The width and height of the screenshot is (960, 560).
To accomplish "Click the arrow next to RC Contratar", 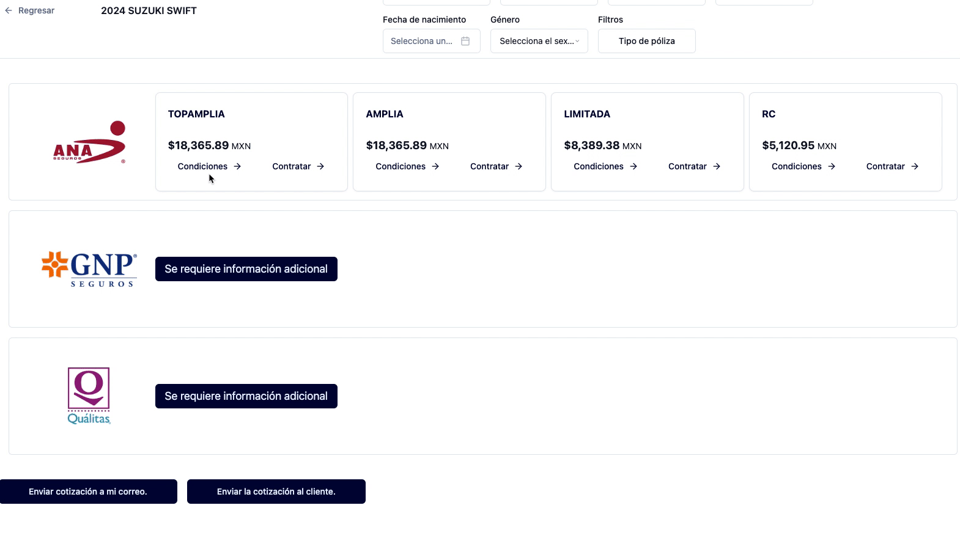I will (x=915, y=166).
